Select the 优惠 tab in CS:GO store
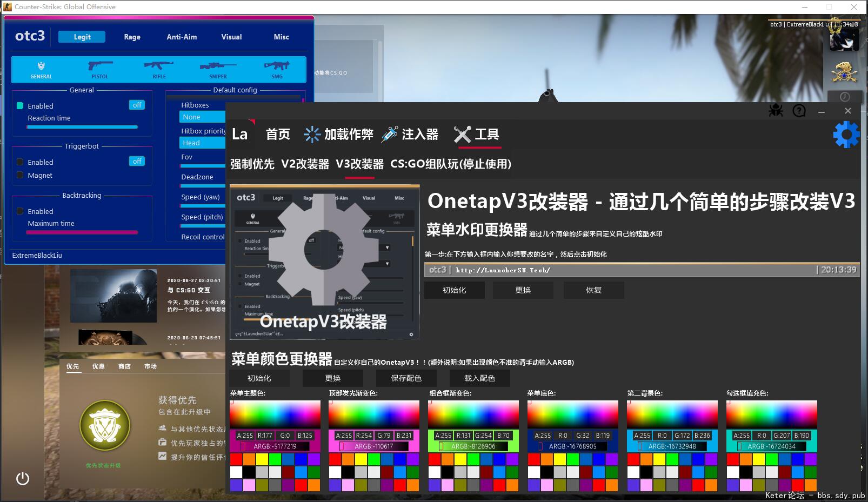Viewport: 868px width, 502px height. [98, 366]
